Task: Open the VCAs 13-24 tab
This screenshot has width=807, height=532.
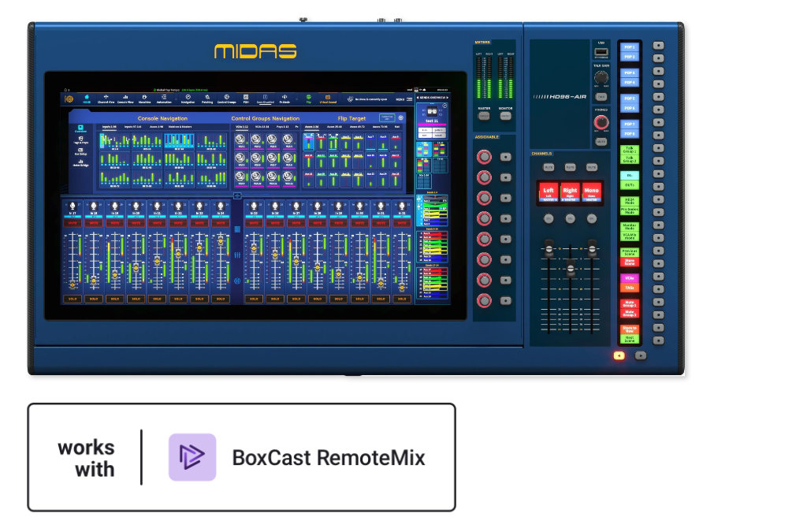Action: 262,127
